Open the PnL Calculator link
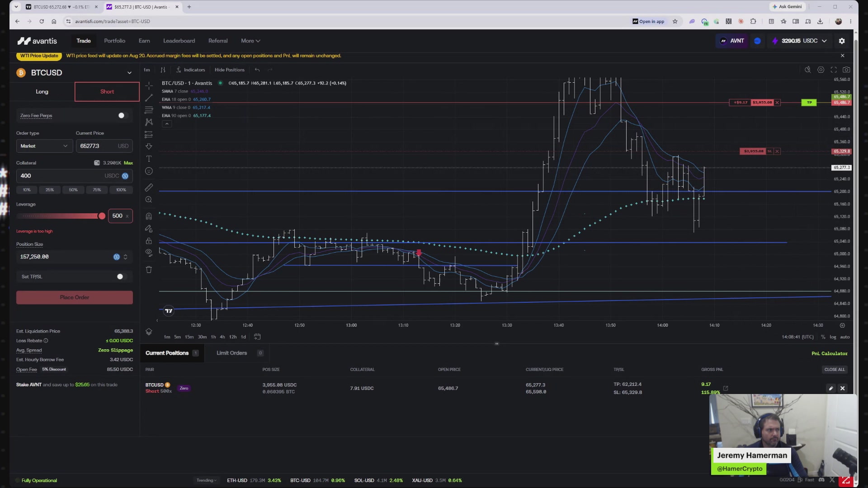Viewport: 868px width, 488px height. point(830,353)
